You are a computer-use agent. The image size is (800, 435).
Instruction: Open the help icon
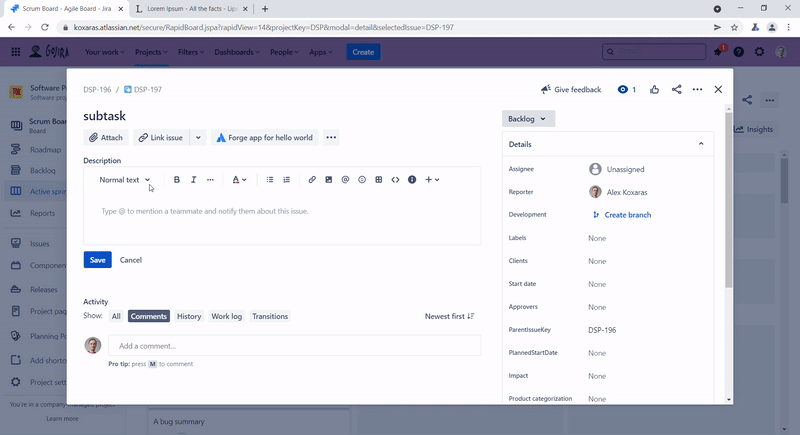tap(739, 52)
